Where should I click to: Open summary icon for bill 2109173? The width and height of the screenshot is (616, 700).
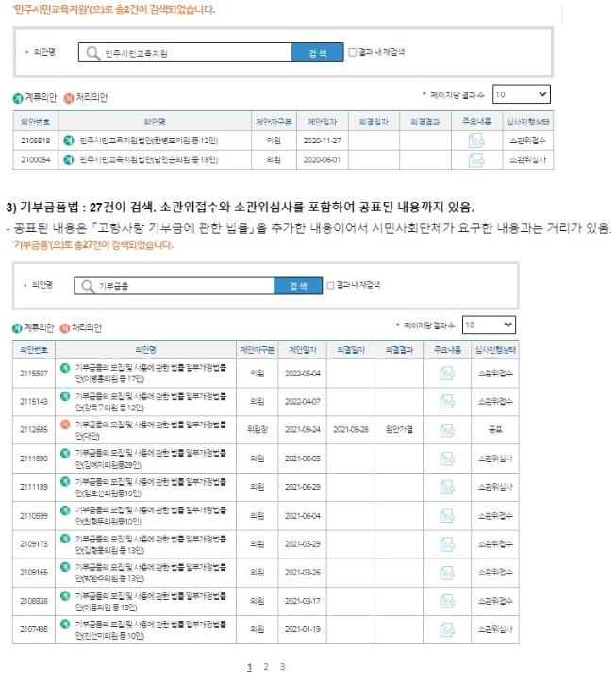click(x=447, y=544)
